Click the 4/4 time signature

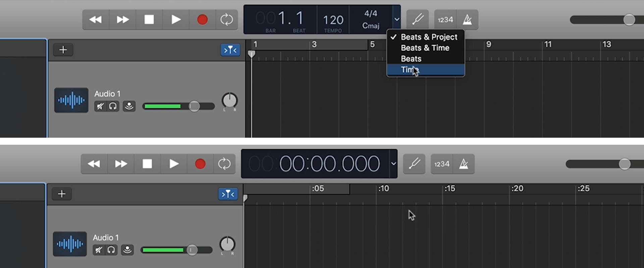pyautogui.click(x=371, y=14)
